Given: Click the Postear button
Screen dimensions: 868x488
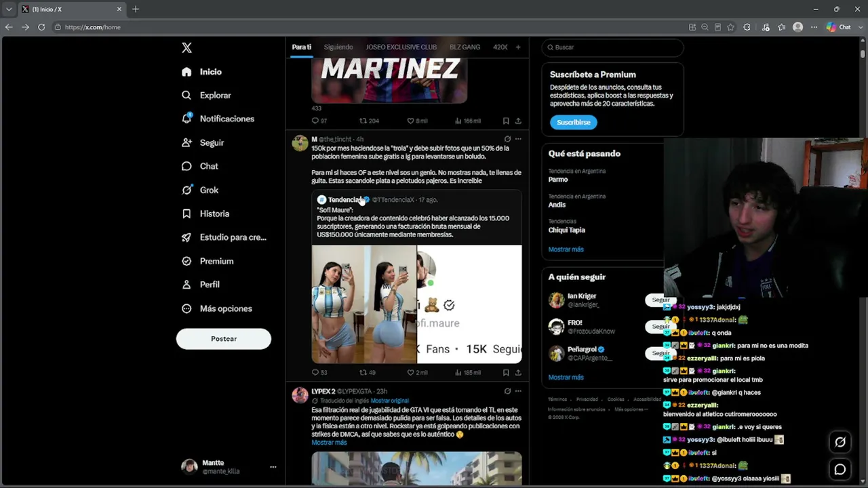Looking at the screenshot, I should tap(224, 339).
